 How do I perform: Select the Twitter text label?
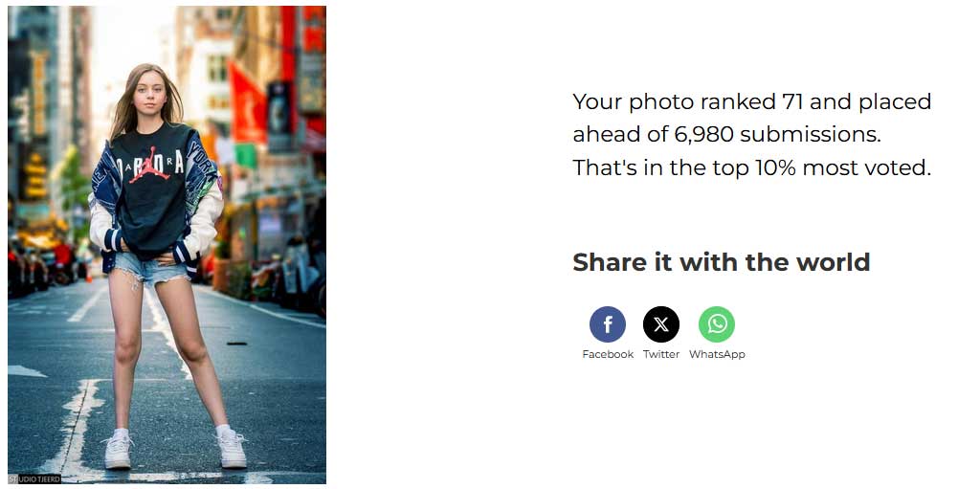point(660,355)
